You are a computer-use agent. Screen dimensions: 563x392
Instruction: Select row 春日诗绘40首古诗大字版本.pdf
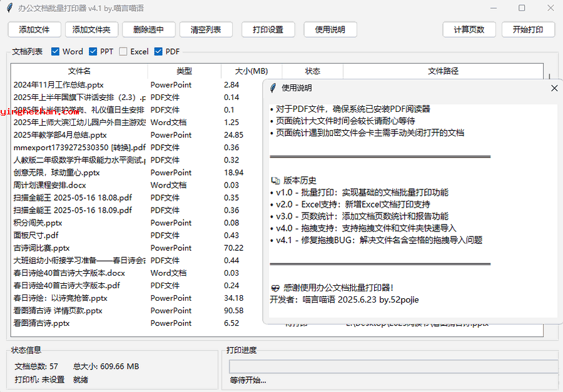137,286
